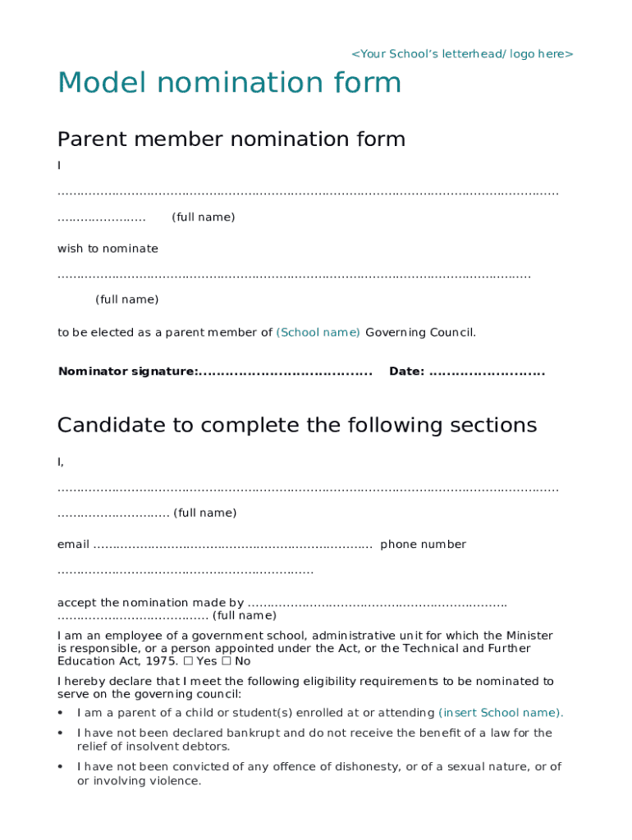Click the 'parent of a child' bullet text
632x840 pixels.
(255, 713)
